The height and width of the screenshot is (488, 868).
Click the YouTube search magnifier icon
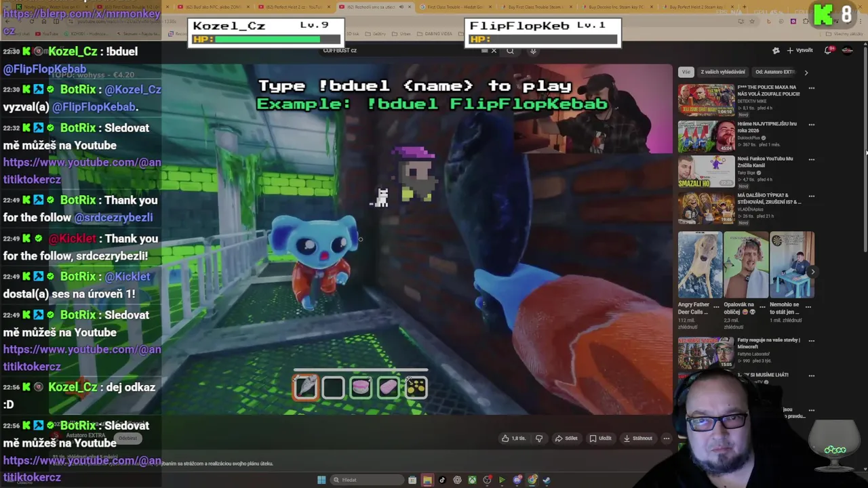point(510,50)
